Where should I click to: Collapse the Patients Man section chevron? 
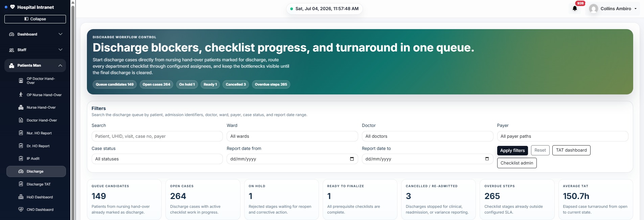60,65
